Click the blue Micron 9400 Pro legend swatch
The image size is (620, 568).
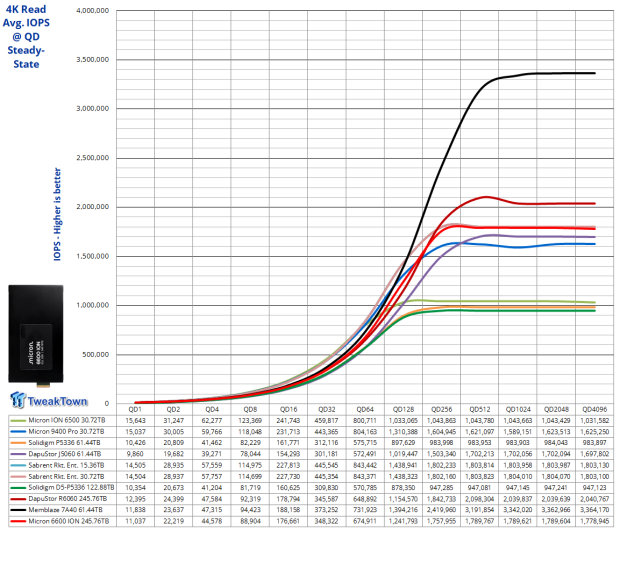point(18,432)
